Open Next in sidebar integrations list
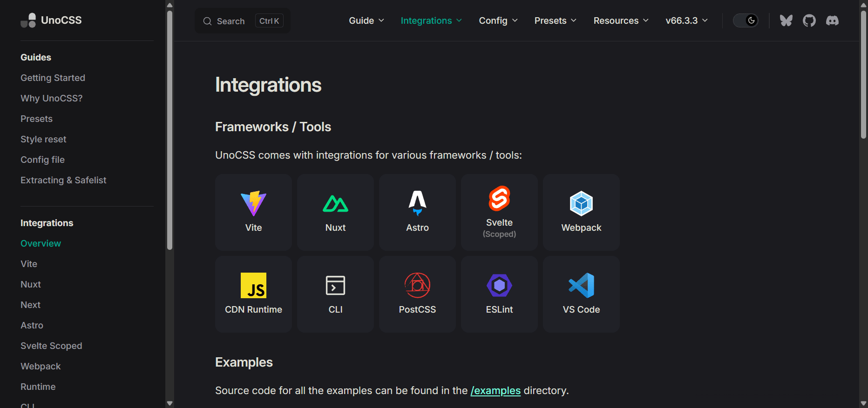Viewport: 868px width, 408px height. coord(30,305)
